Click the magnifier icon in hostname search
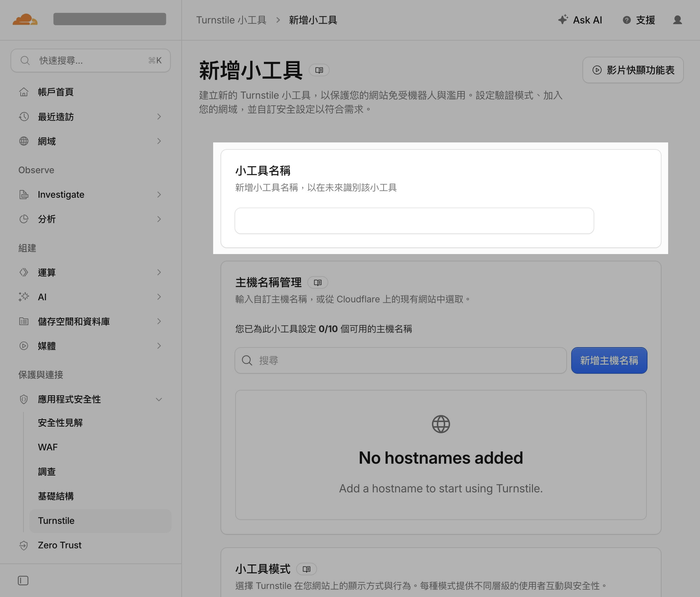The image size is (700, 597). (247, 360)
